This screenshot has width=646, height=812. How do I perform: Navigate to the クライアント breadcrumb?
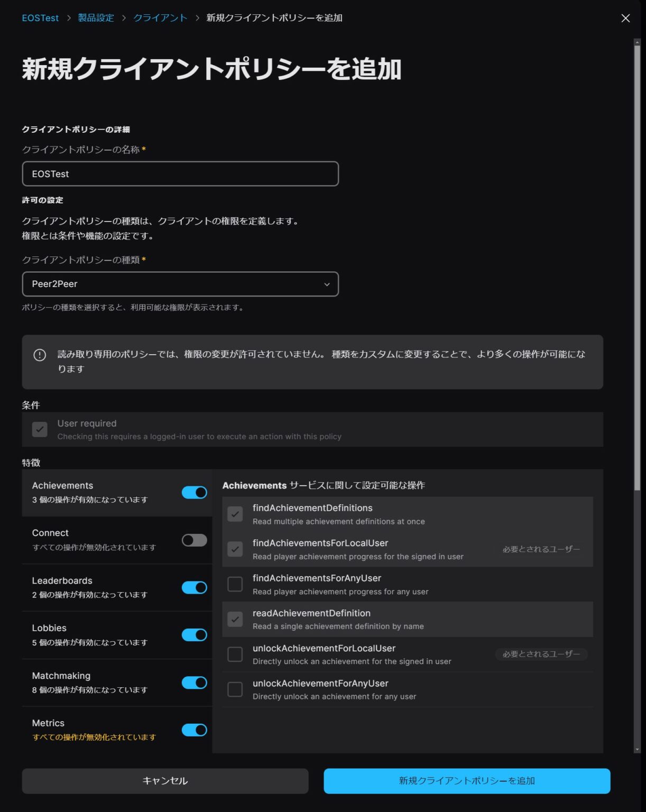[x=160, y=17]
